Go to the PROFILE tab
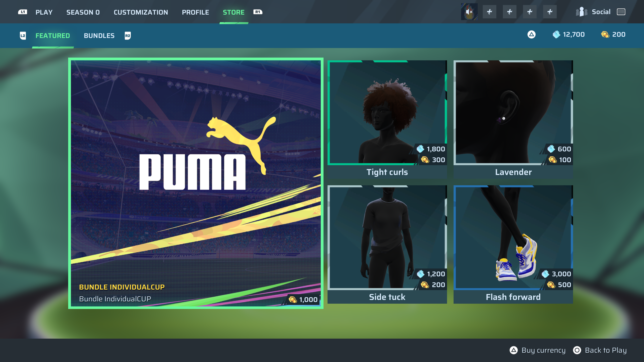 (x=195, y=12)
